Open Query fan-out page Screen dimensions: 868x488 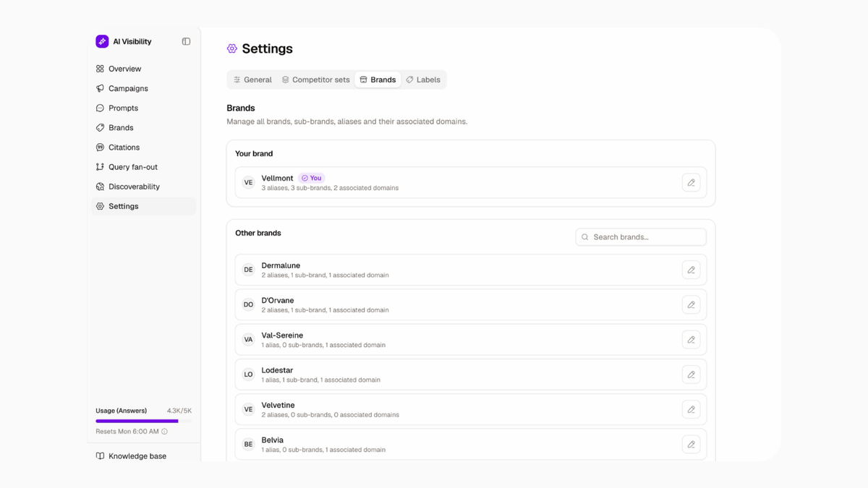144,167
